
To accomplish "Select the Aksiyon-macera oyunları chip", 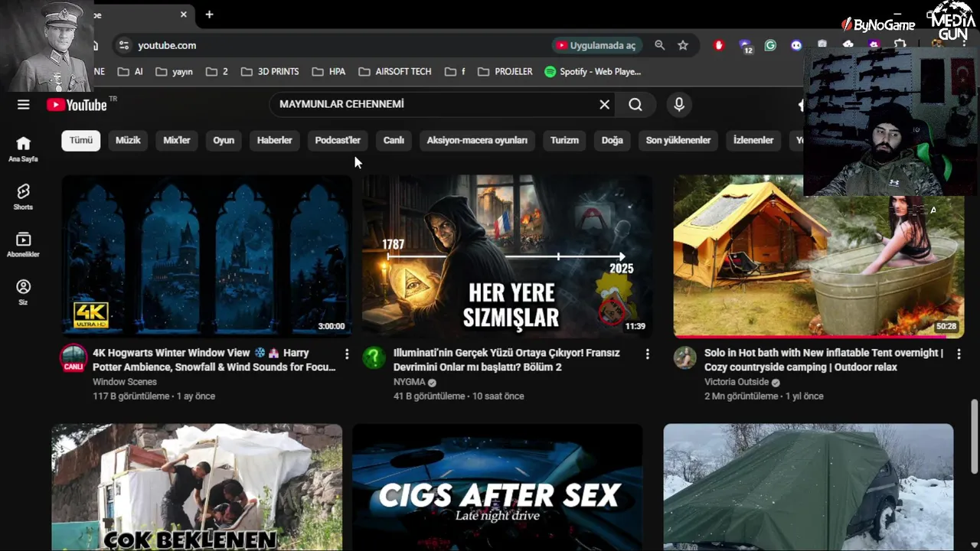I will click(477, 140).
